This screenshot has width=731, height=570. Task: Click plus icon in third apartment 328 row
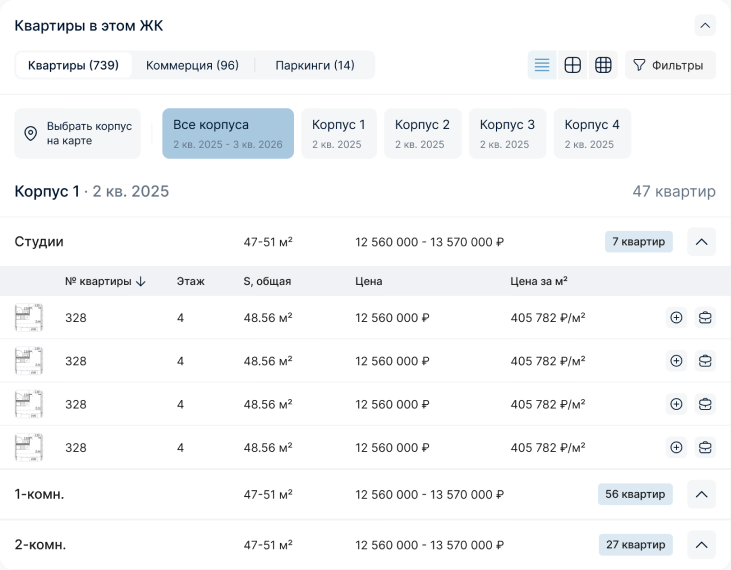pos(676,404)
